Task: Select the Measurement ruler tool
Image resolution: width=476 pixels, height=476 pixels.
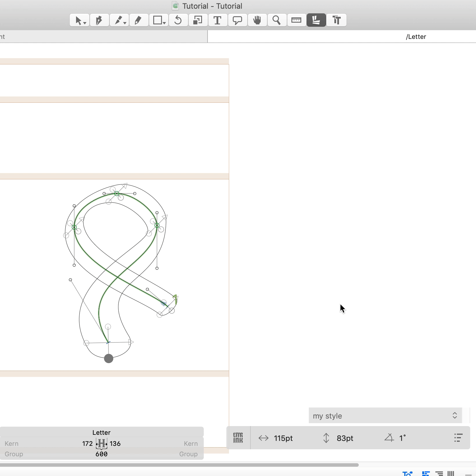Action: tap(297, 20)
